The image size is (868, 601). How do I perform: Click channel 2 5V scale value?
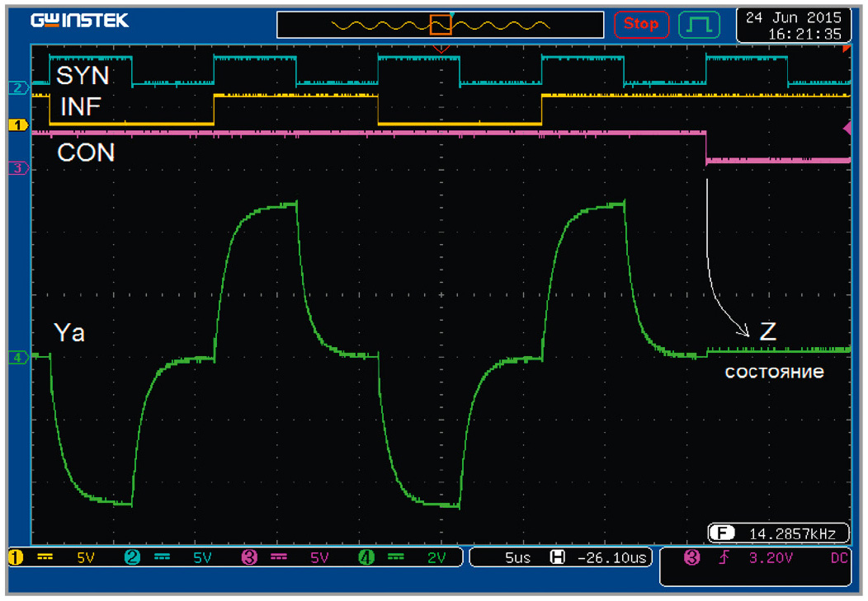pyautogui.click(x=203, y=558)
